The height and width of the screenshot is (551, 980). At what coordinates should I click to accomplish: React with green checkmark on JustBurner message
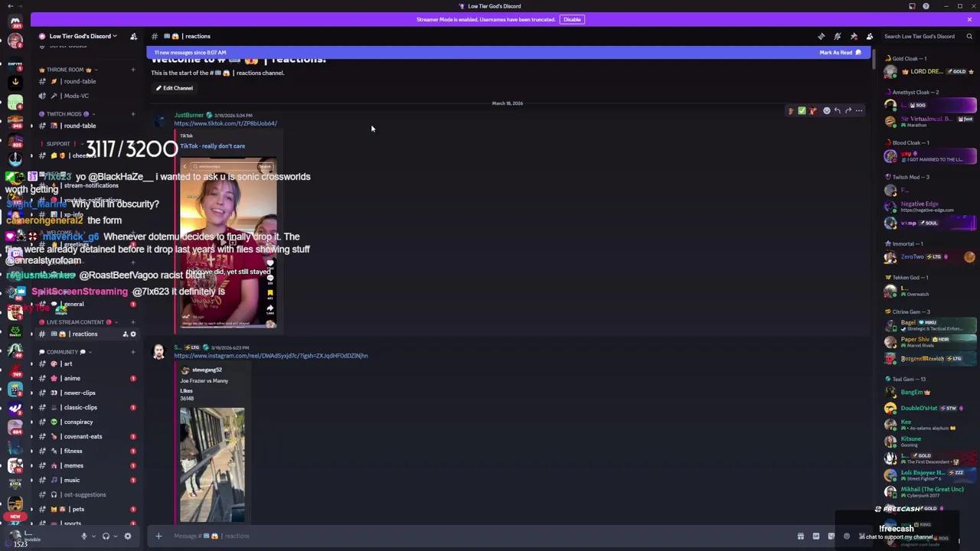coord(802,111)
